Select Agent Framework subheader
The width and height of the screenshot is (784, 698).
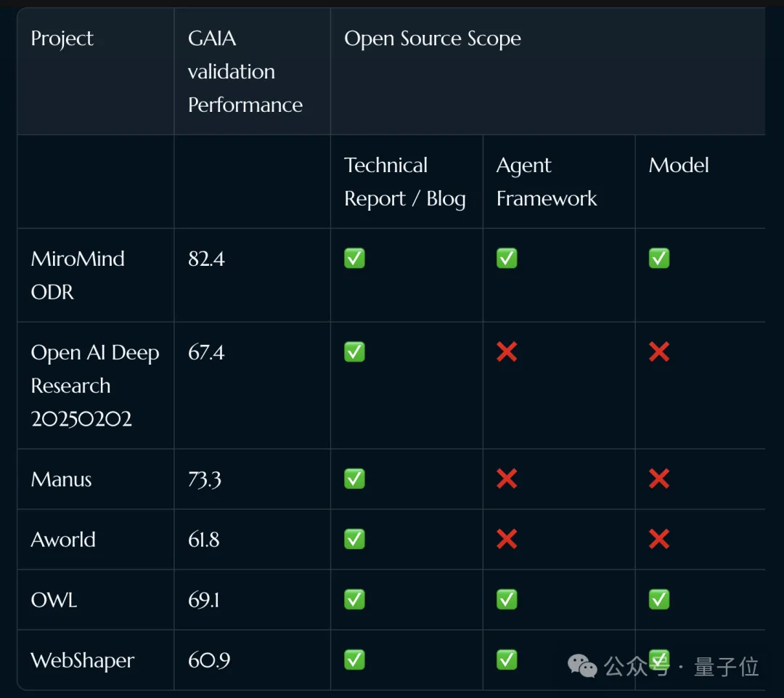(547, 182)
